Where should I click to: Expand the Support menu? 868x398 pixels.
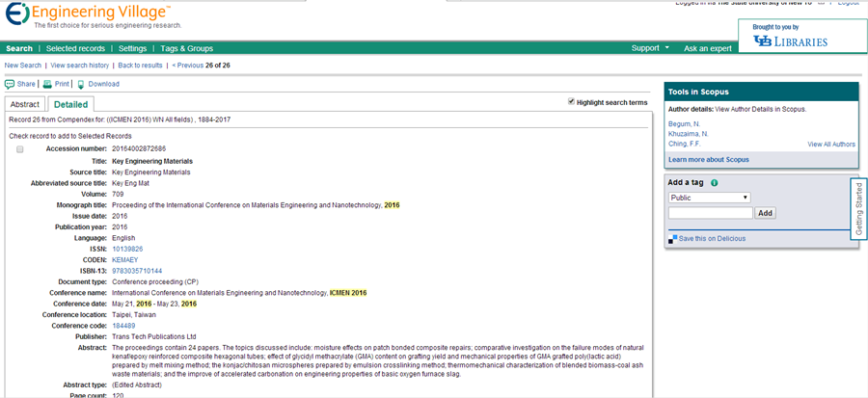click(650, 48)
